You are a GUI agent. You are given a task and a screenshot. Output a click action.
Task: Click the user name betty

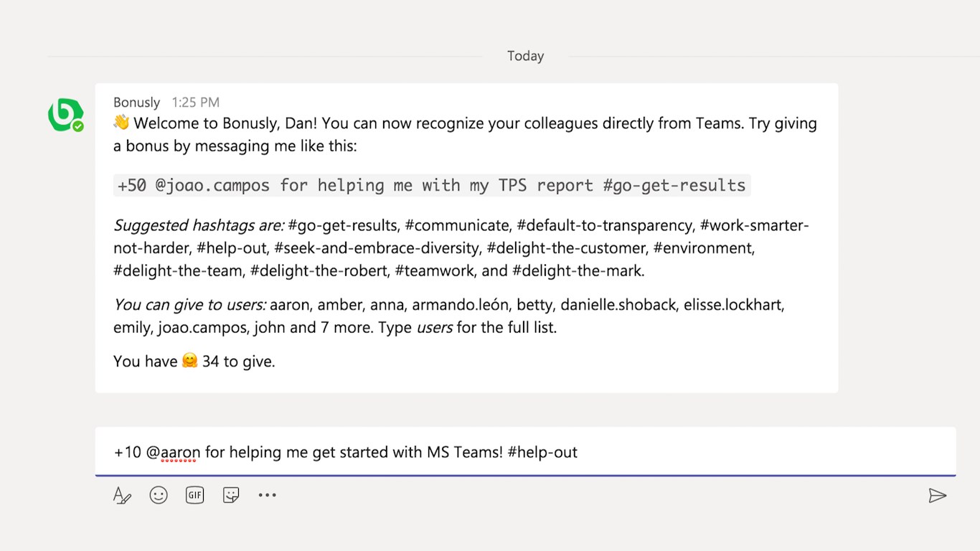tap(534, 304)
